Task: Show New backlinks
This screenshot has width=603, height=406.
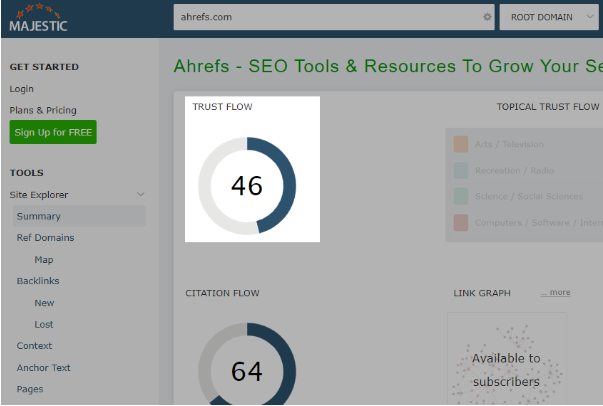Action: [44, 303]
